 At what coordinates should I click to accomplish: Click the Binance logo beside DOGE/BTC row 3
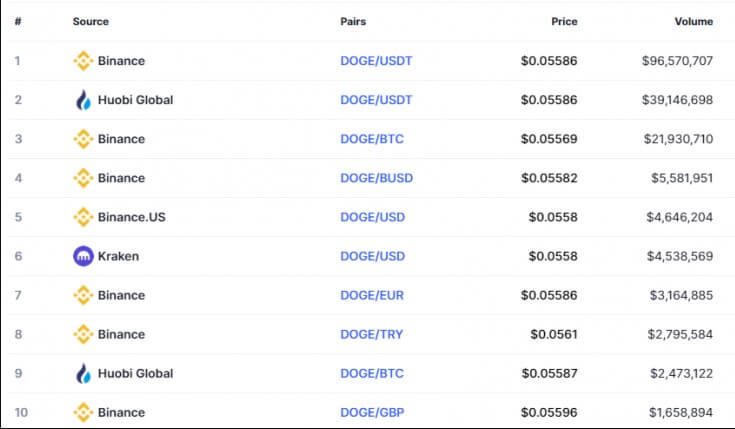click(83, 139)
